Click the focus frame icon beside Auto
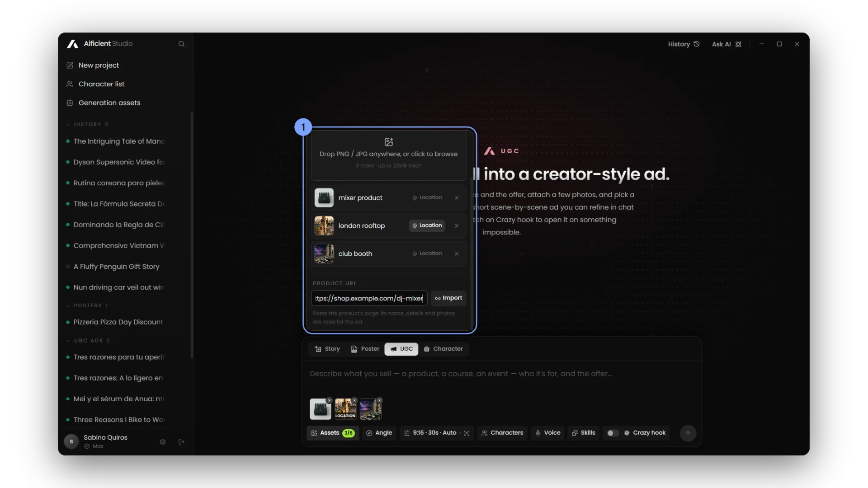 click(467, 433)
